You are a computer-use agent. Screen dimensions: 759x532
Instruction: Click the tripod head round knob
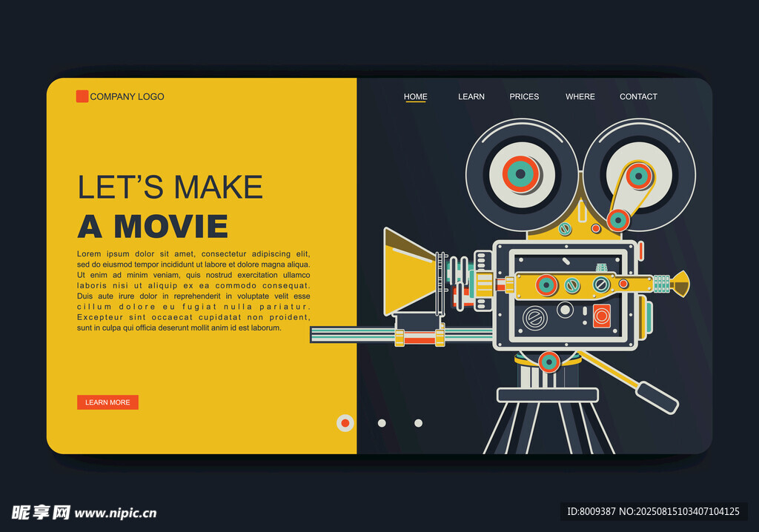[548, 362]
